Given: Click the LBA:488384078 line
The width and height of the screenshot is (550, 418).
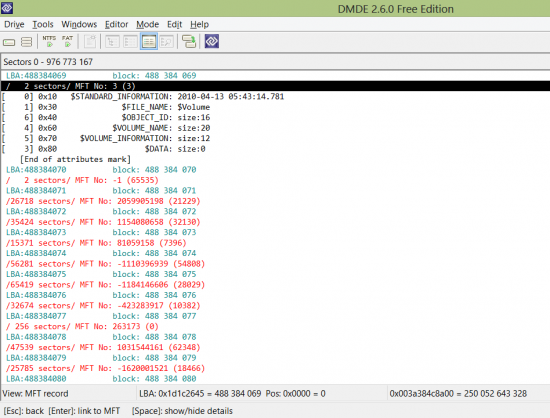Looking at the screenshot, I should (x=101, y=337).
